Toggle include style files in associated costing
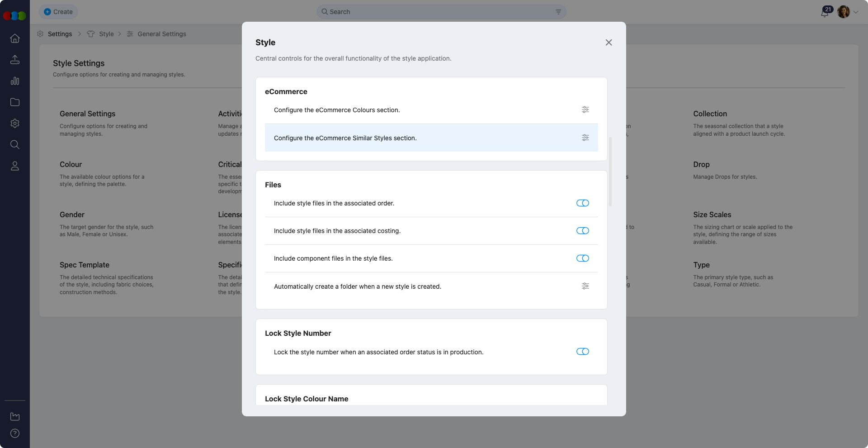868x448 pixels. tap(582, 231)
